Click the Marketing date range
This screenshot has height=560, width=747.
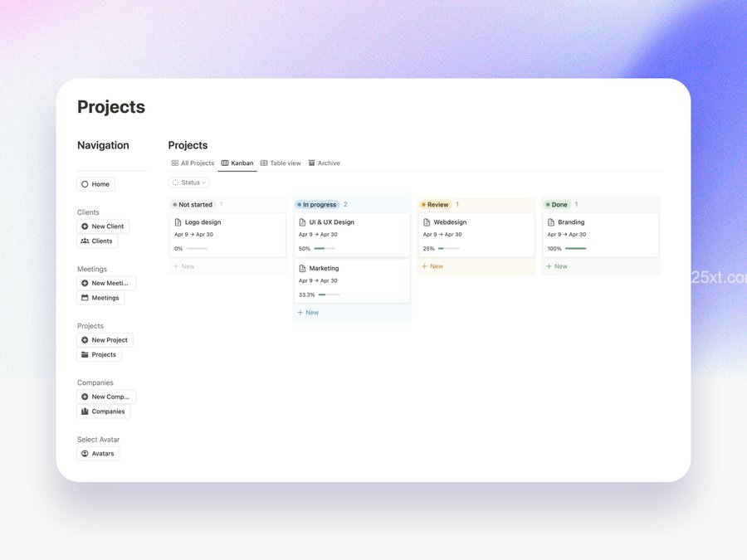[318, 281]
